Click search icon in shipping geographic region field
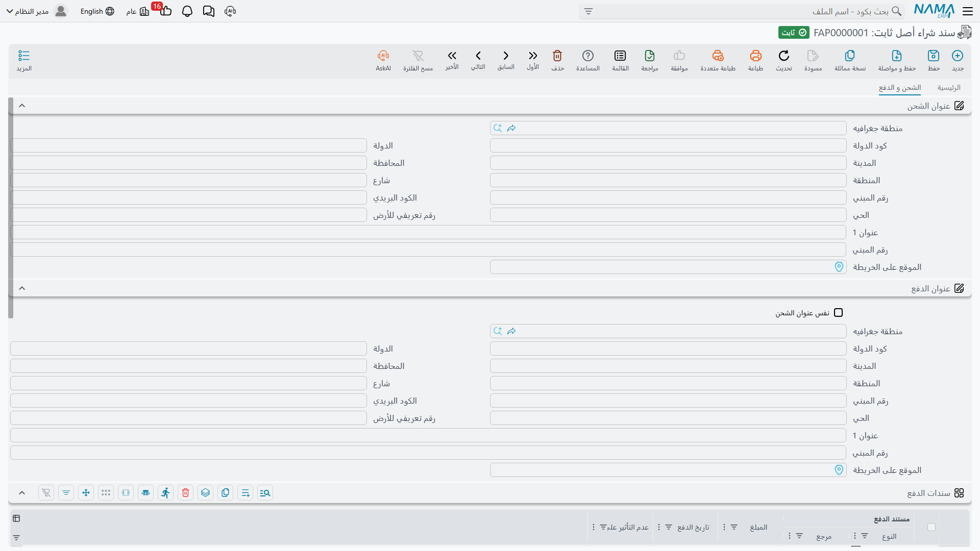Image resolution: width=980 pixels, height=551 pixels. click(x=498, y=128)
